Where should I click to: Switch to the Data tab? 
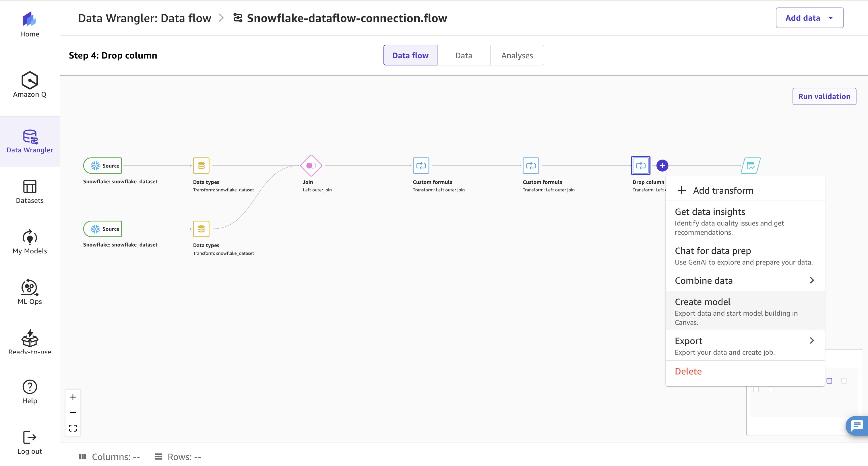464,55
